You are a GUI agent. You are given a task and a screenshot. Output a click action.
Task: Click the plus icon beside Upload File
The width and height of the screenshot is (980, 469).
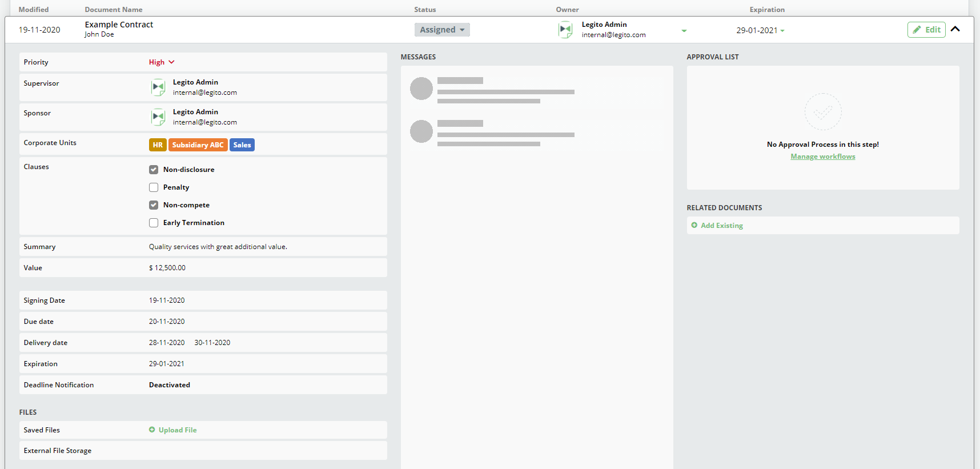coord(152,430)
